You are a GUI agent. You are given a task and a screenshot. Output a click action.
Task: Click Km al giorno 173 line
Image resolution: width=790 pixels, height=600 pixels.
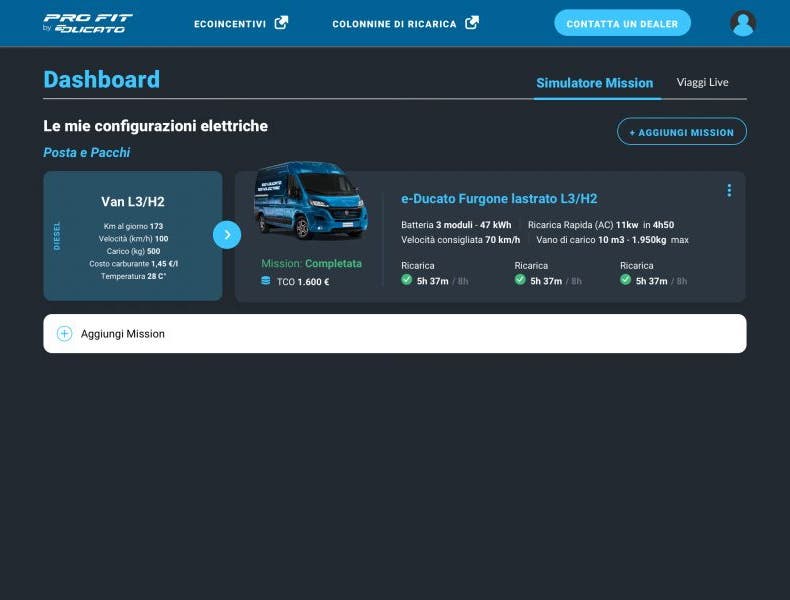point(133,226)
